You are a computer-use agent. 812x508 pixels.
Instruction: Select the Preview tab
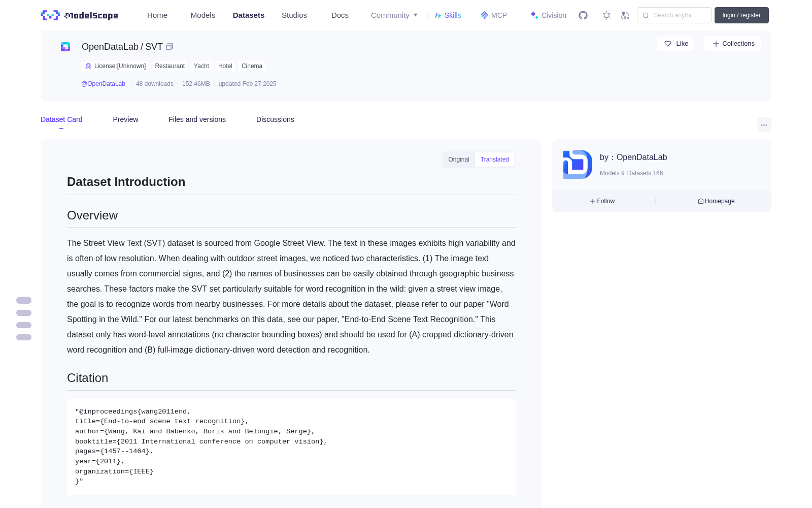coord(125,119)
